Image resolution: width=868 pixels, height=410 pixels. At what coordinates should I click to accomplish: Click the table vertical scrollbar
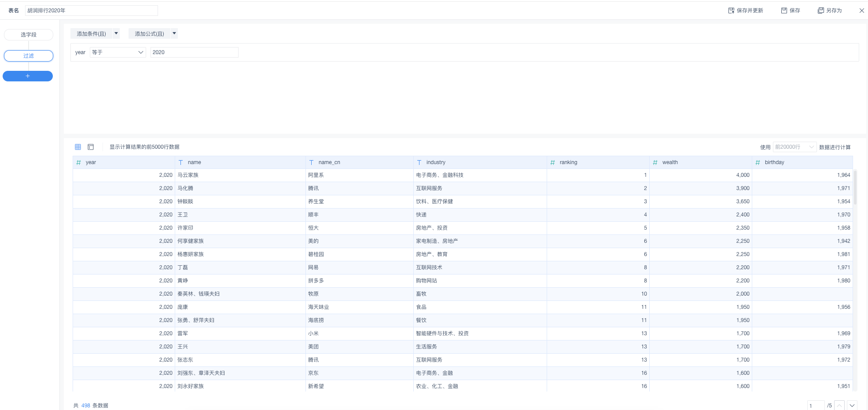click(855, 187)
